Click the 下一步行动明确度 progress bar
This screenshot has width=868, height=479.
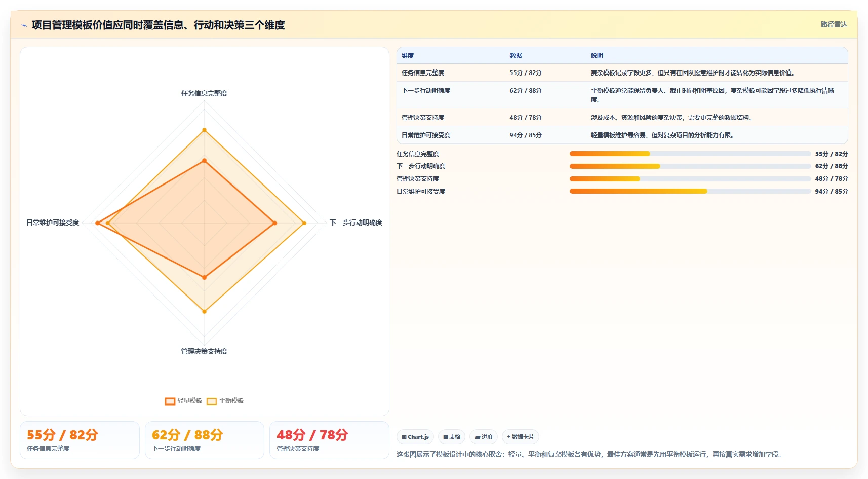690,166
